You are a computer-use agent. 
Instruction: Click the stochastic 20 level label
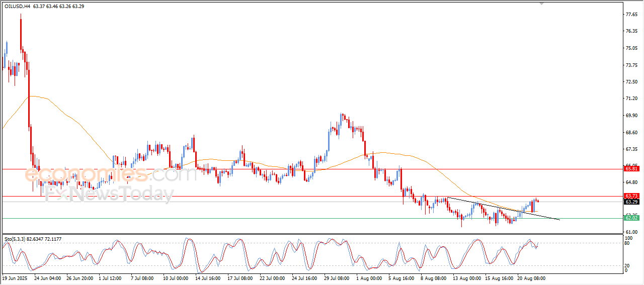[x=627, y=265]
